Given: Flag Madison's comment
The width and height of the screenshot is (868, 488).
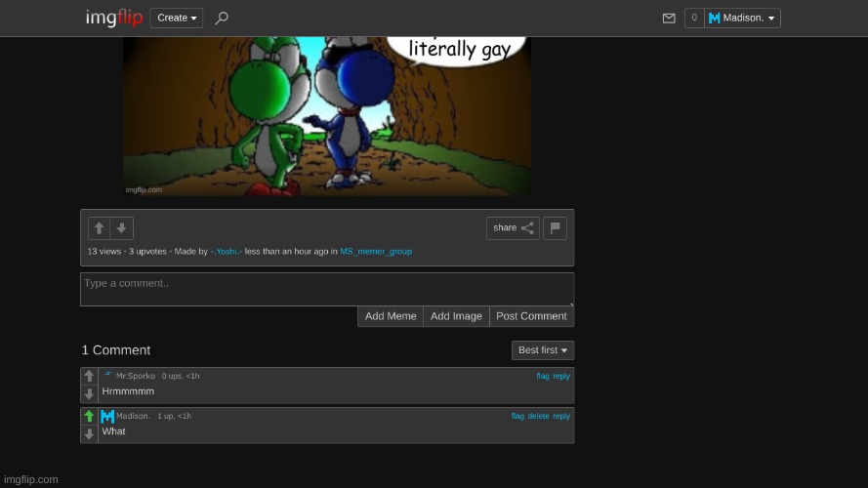Looking at the screenshot, I should (517, 416).
